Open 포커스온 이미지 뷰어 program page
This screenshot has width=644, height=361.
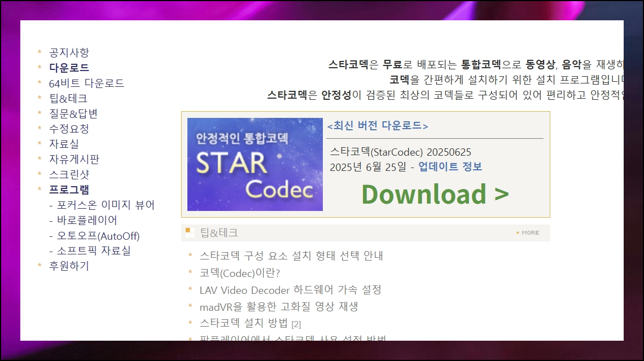pos(106,205)
